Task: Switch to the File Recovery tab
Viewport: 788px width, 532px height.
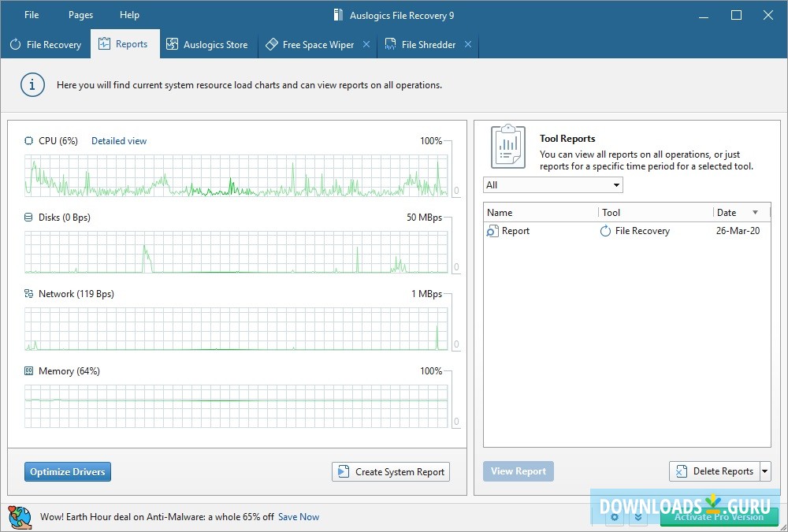Action: pyautogui.click(x=45, y=45)
